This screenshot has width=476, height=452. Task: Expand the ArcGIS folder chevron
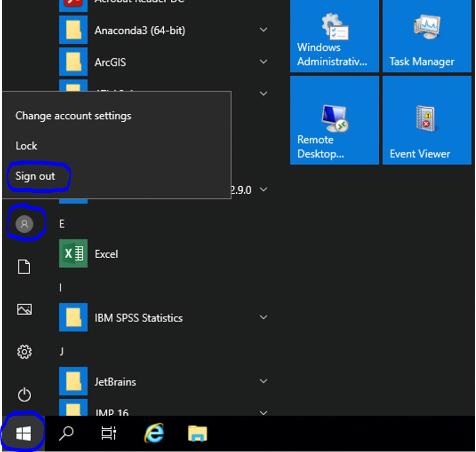263,61
